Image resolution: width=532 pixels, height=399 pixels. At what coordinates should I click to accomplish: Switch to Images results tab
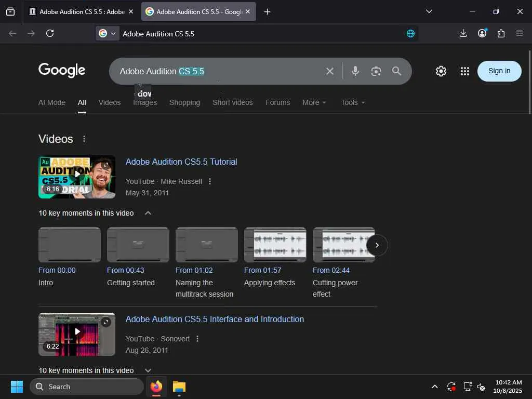(145, 102)
